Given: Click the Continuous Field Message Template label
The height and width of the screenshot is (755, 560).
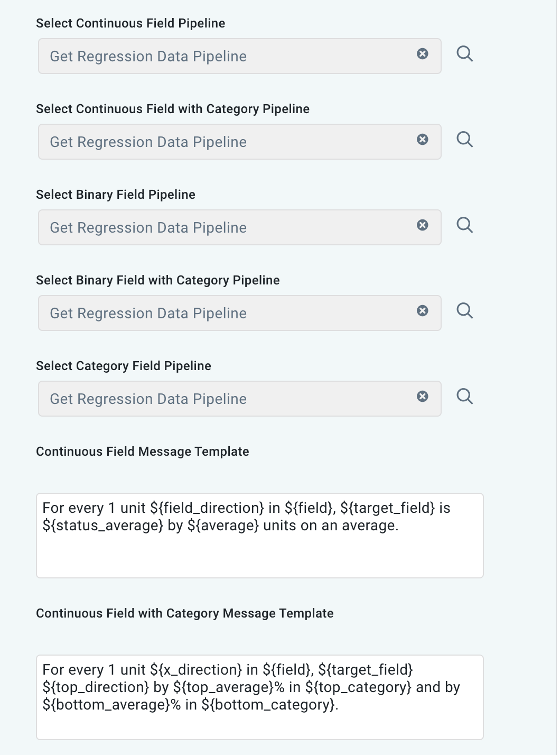Looking at the screenshot, I should tap(142, 452).
